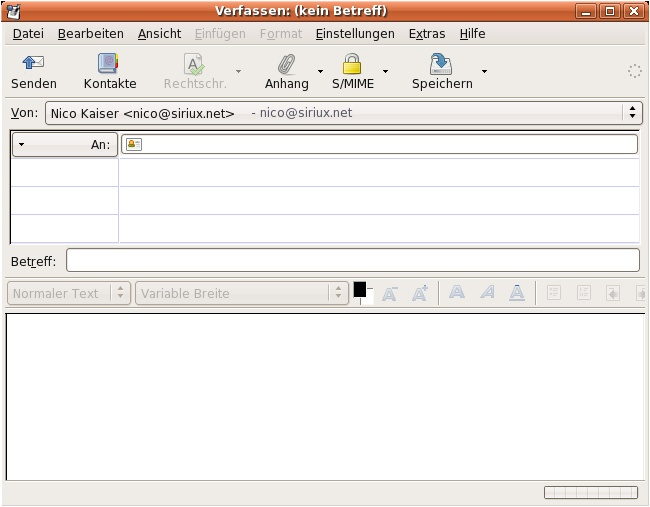Click the outdent text icon

point(613,293)
